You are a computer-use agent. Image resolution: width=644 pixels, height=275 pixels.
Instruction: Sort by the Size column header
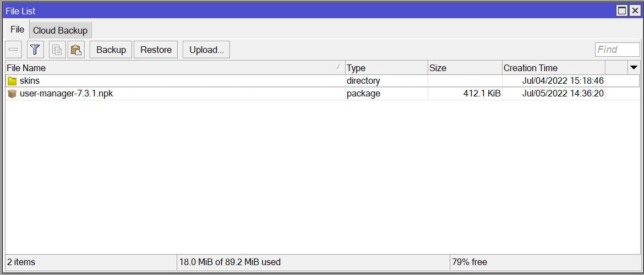[465, 68]
